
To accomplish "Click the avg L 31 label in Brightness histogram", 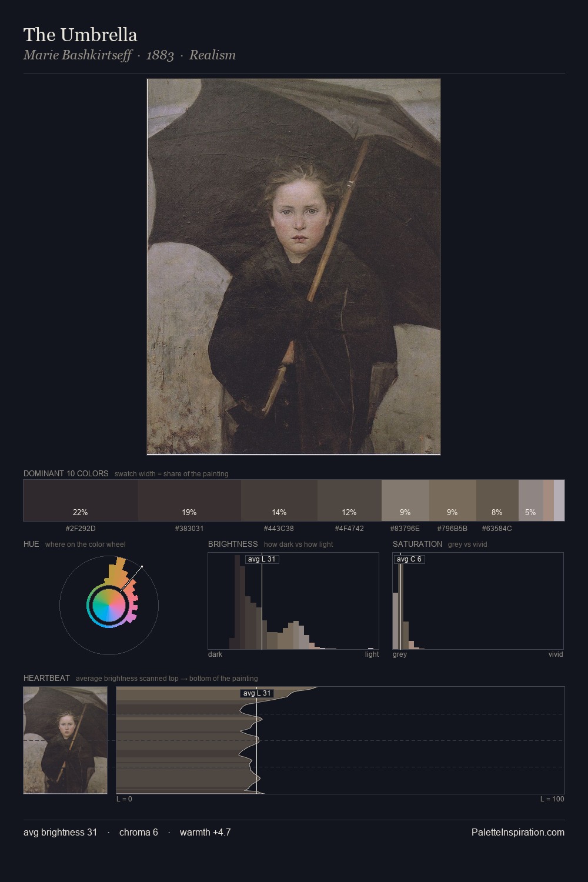I will click(262, 559).
